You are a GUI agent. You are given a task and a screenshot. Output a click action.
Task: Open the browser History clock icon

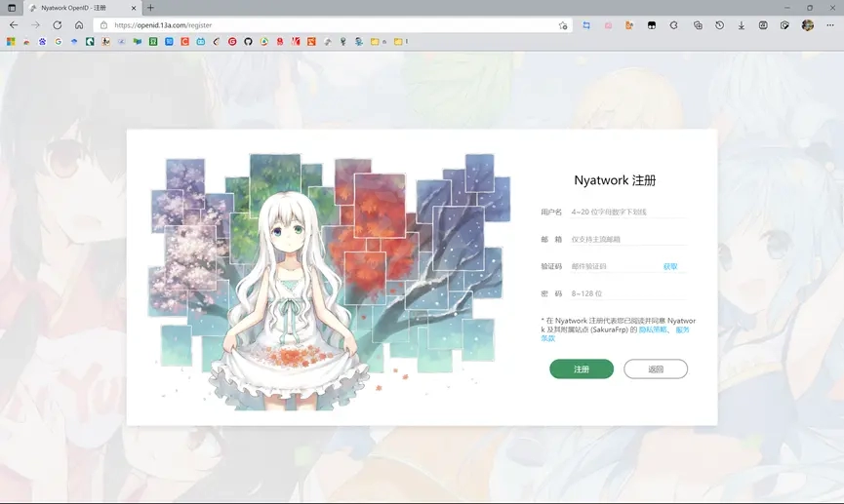[719, 25]
